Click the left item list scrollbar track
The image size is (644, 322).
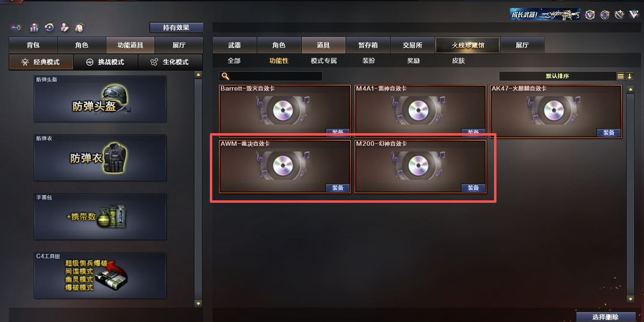198,189
